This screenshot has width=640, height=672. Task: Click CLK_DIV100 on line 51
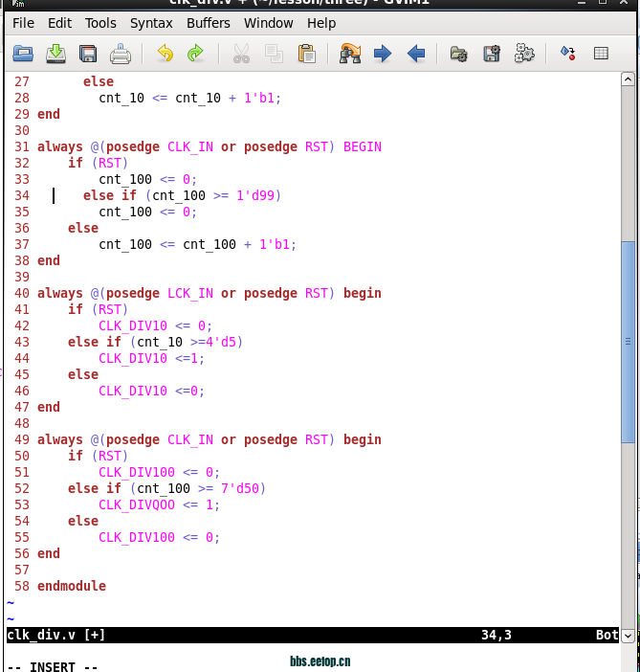pos(137,473)
